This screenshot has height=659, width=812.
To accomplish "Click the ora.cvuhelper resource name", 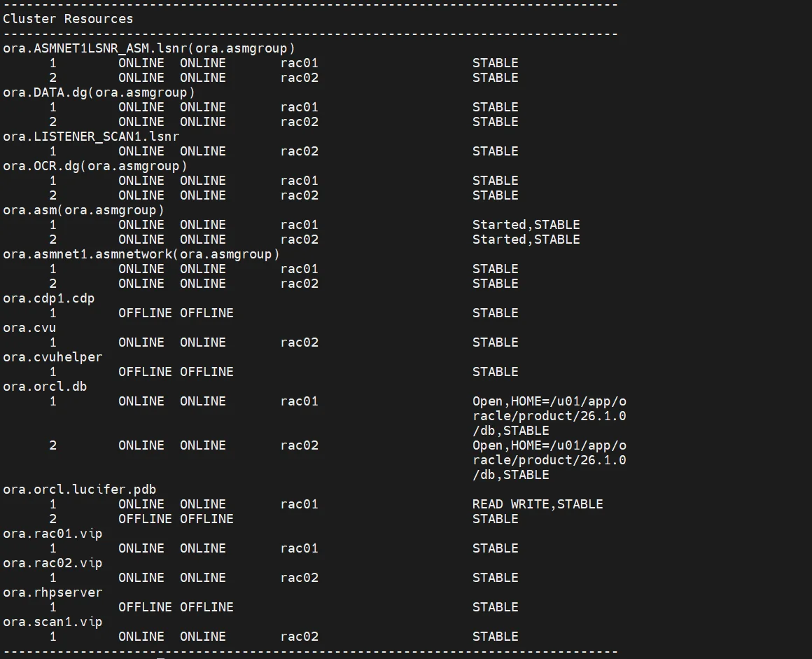I will [52, 357].
